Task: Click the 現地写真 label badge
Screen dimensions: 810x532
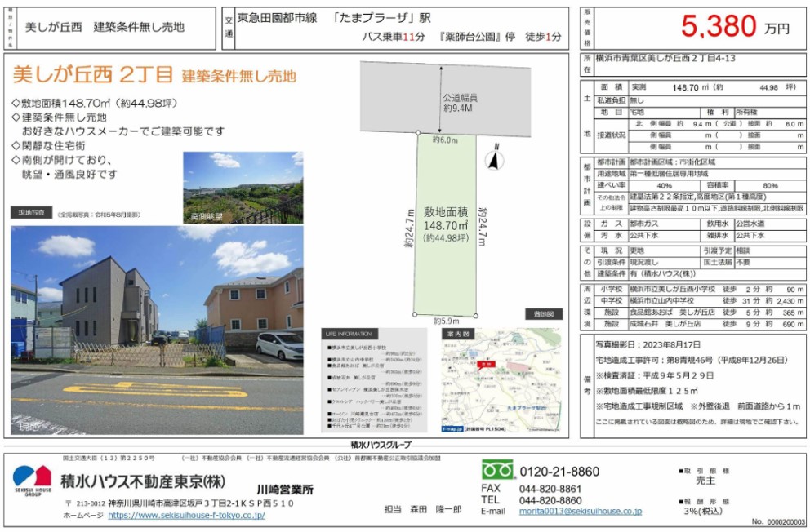Action: (x=31, y=212)
